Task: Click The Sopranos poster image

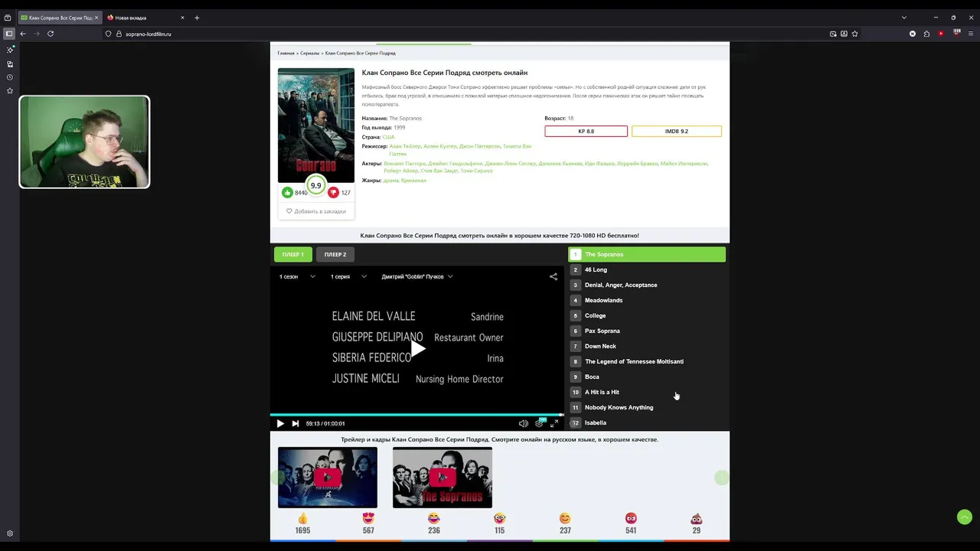Action: tap(316, 126)
